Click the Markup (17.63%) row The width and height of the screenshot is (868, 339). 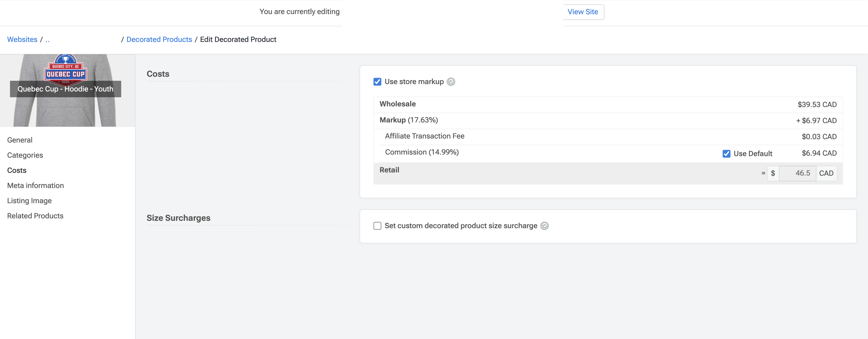(x=607, y=120)
